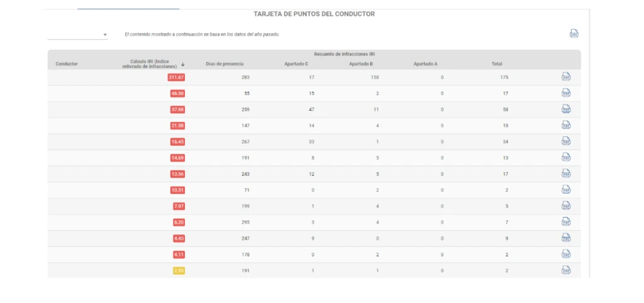This screenshot has width=644, height=303.
Task: Click the red 10.31 IRI badge
Action: click(x=177, y=190)
